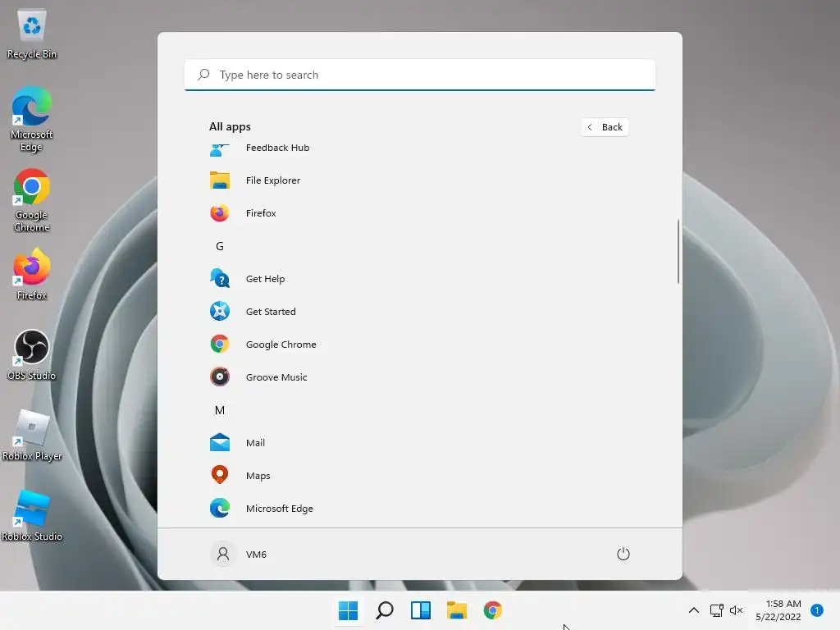Click the M letter section header
The image size is (840, 630).
click(220, 410)
